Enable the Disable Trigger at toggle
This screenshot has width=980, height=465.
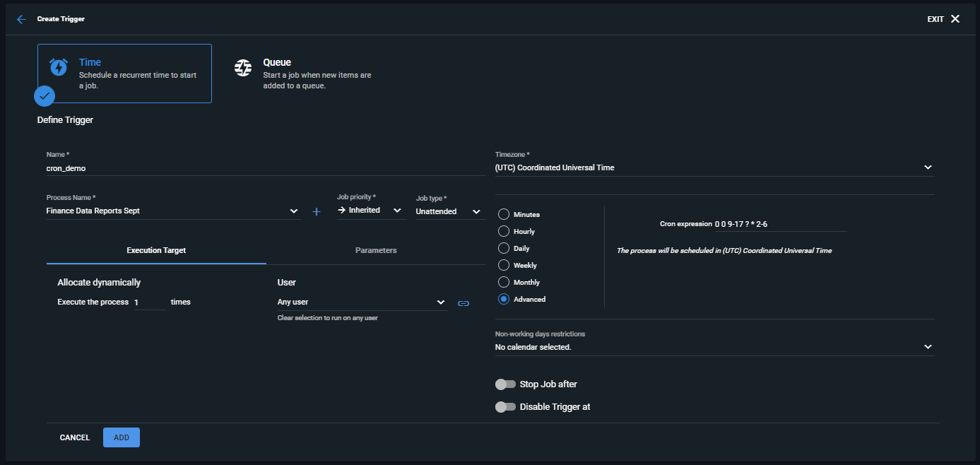[506, 406]
